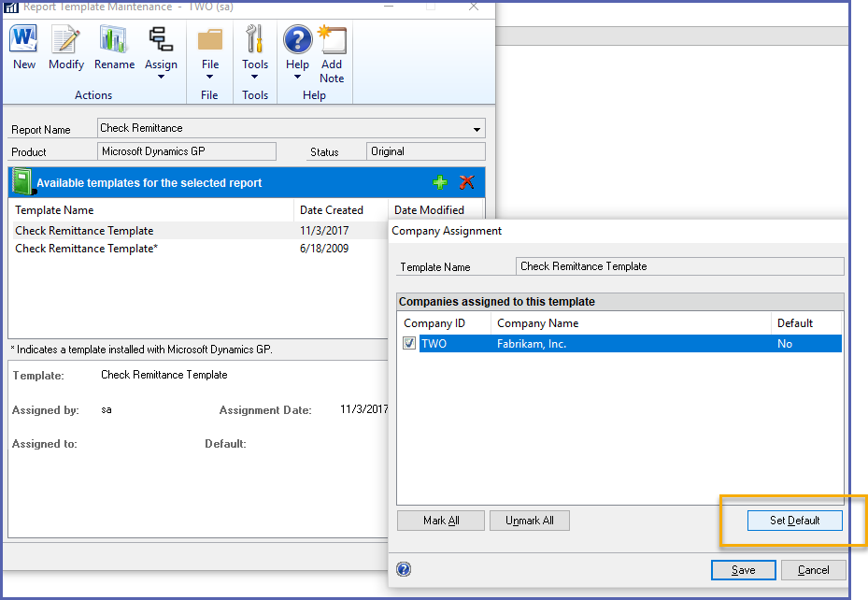The image size is (868, 600).
Task: Click the Company Name column header
Action: point(631,323)
